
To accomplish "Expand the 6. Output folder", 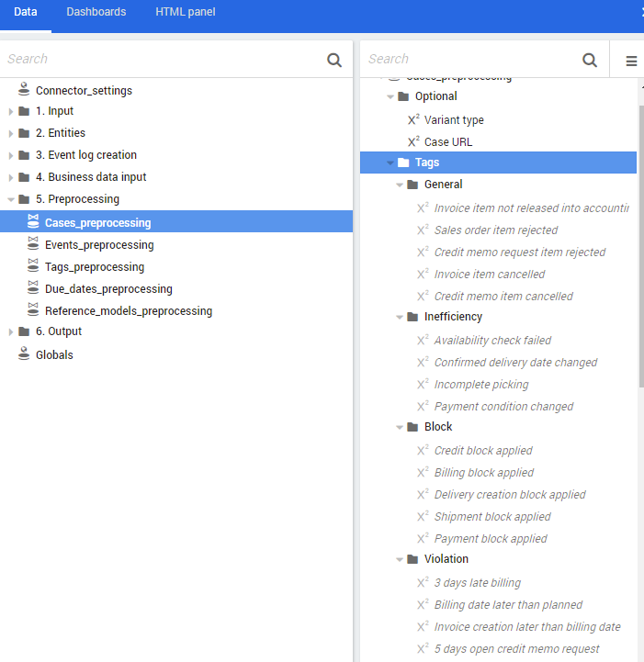I will (11, 331).
